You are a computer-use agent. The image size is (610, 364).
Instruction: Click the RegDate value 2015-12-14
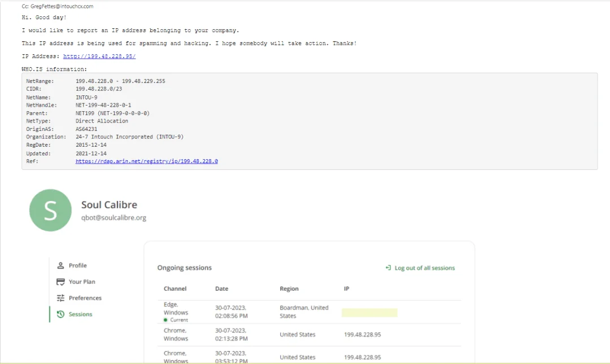pyautogui.click(x=91, y=145)
